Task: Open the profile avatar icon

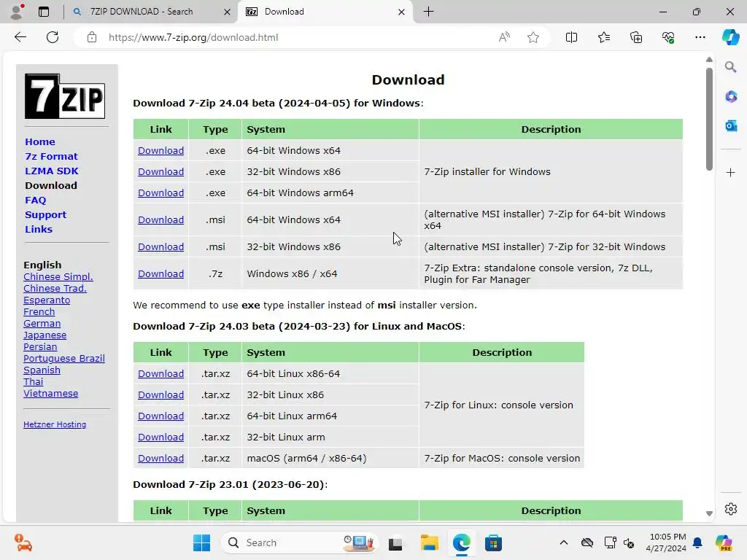Action: tap(18, 12)
